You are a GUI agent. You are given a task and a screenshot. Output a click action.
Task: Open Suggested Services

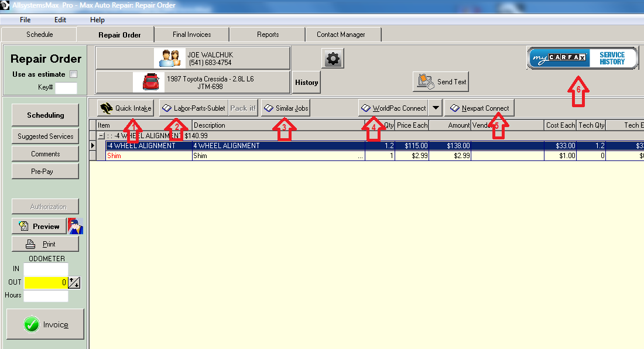pyautogui.click(x=45, y=136)
